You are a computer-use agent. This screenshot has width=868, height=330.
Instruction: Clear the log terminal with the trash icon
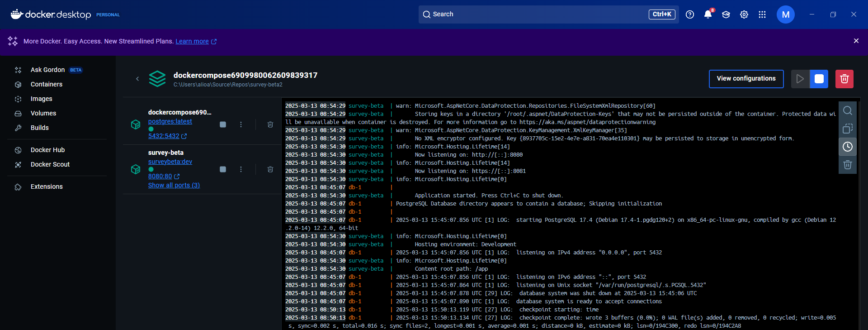[x=848, y=165]
